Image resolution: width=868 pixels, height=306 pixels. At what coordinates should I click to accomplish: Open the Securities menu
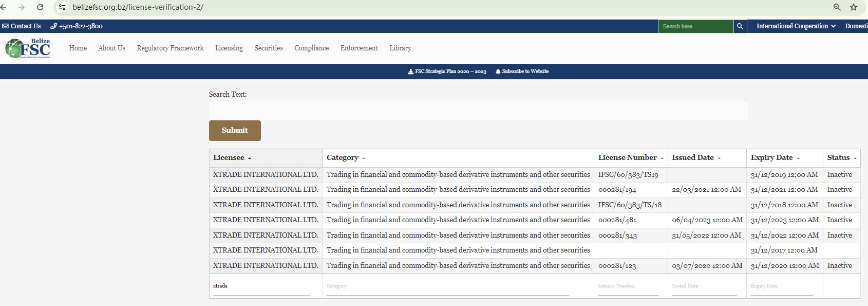click(x=269, y=48)
